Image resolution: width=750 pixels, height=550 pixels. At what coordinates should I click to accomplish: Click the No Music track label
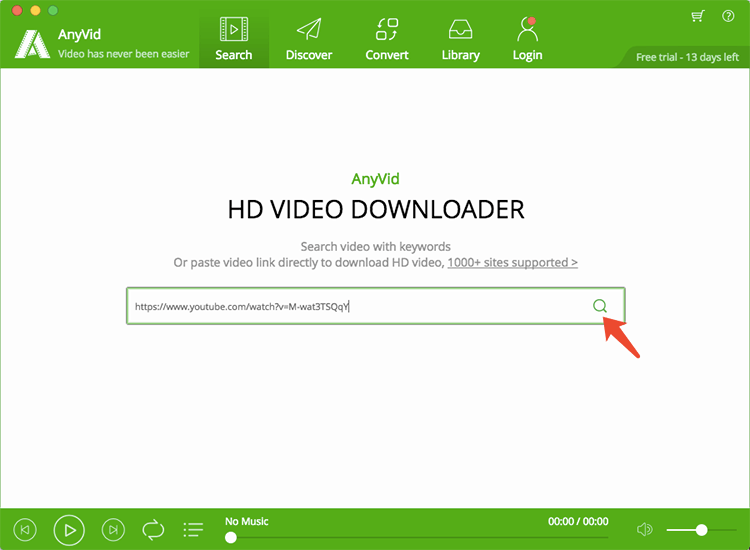[x=247, y=521]
